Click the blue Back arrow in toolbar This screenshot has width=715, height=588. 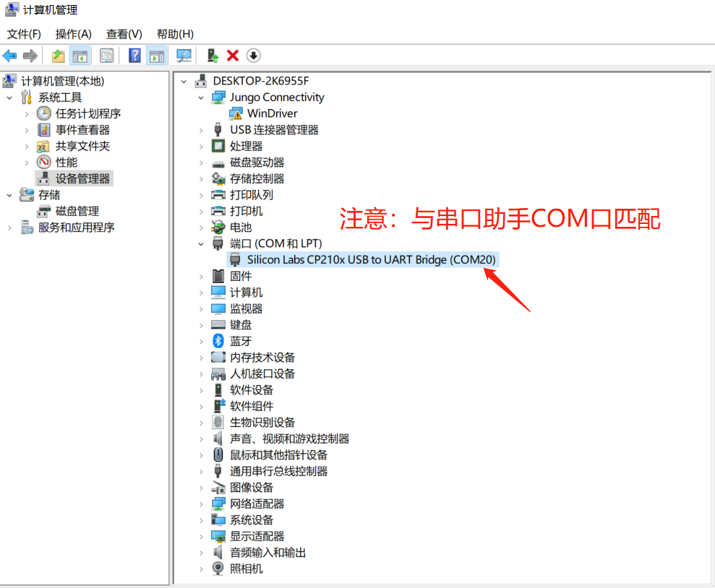(x=10, y=56)
